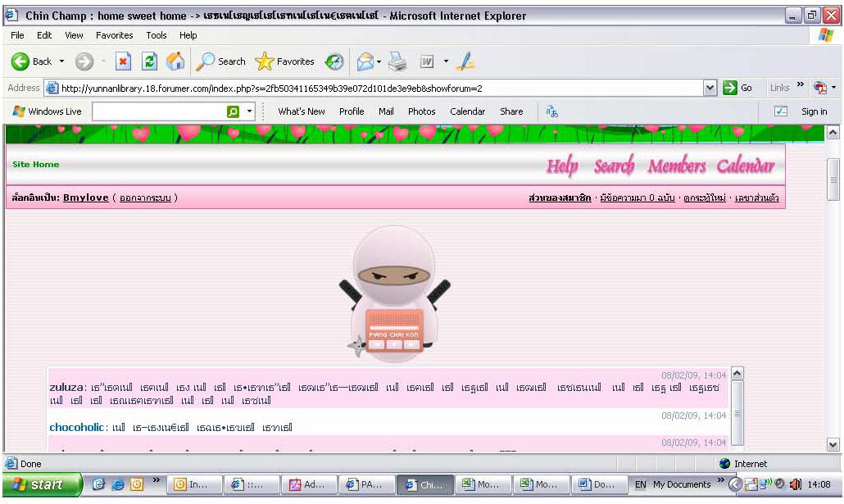
Task: Open the View menu
Action: click(x=74, y=35)
